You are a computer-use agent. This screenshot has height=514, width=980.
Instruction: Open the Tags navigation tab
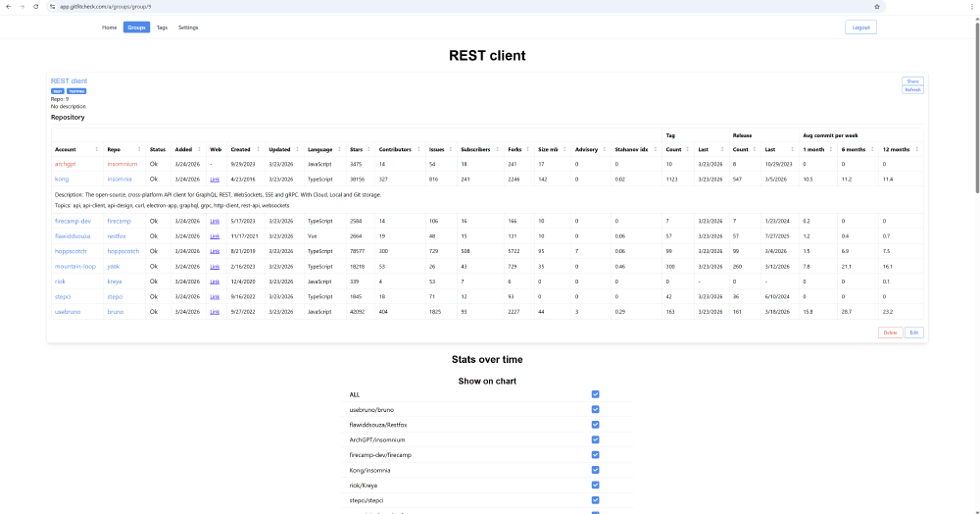(162, 27)
